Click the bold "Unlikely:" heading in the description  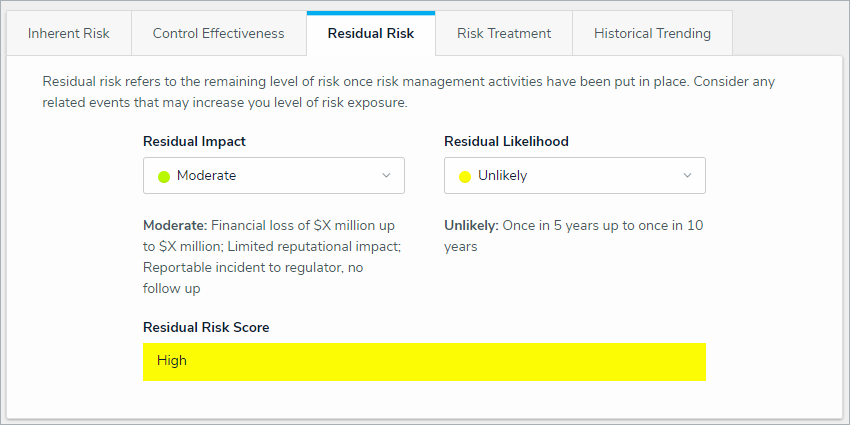[x=471, y=226]
